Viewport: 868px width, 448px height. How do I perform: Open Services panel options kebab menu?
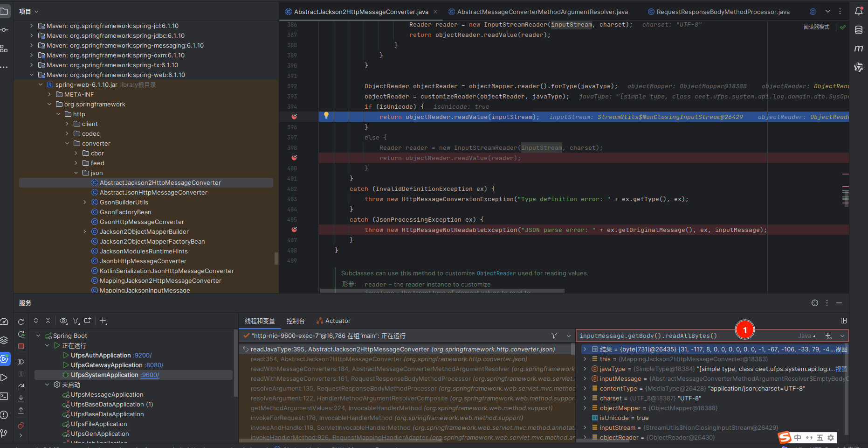click(x=827, y=303)
